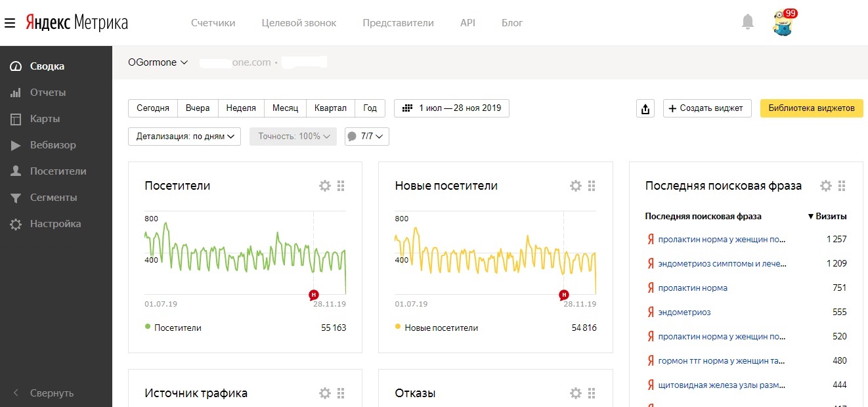Open settings gear of Новые посетители widget
The image size is (868, 407).
pyautogui.click(x=575, y=186)
